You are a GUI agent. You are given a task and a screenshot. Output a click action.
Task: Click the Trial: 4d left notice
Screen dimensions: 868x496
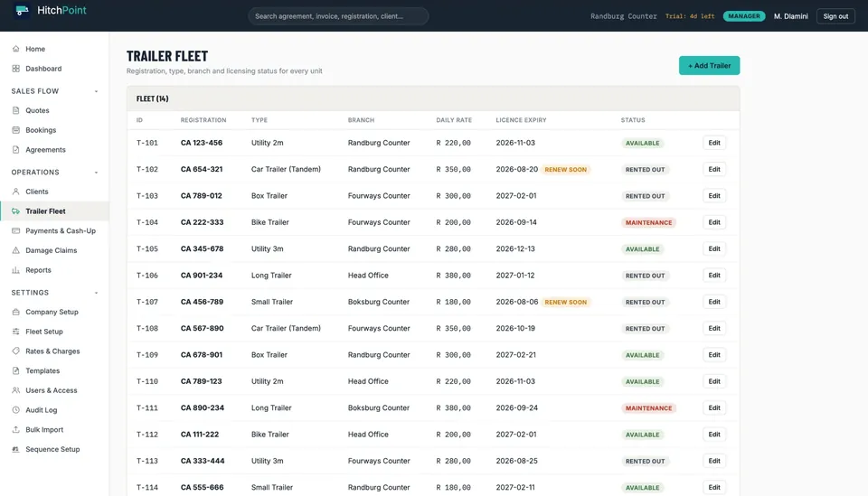click(x=690, y=16)
